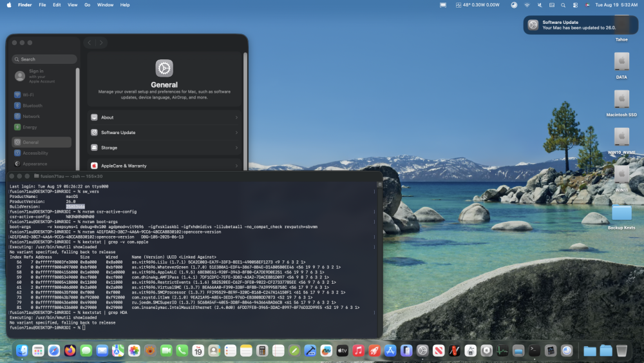Select Wi-Fi in the Settings sidebar
Viewport: 644px width, 363px height.
(x=41, y=95)
